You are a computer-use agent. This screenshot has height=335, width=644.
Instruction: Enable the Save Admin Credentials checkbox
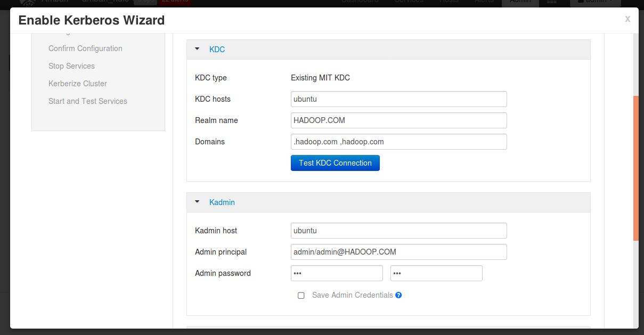tap(301, 295)
